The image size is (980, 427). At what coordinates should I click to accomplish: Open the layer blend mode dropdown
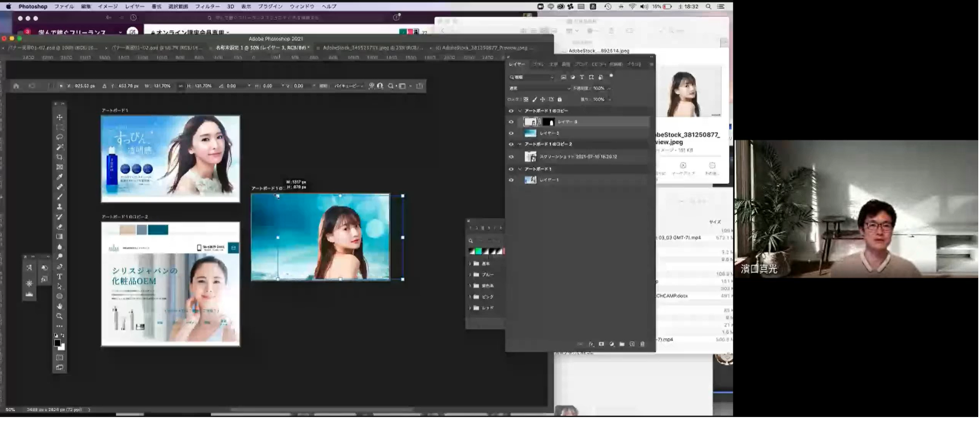pos(539,88)
